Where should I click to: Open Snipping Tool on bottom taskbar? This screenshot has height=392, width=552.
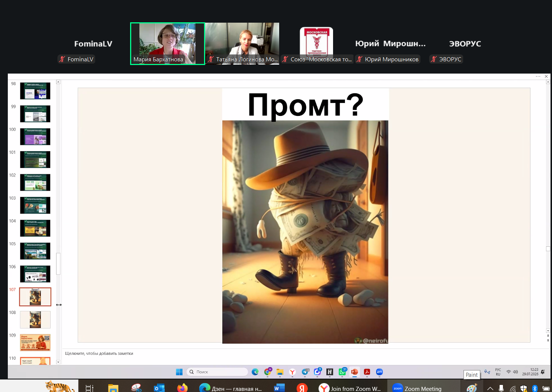pyautogui.click(x=136, y=388)
